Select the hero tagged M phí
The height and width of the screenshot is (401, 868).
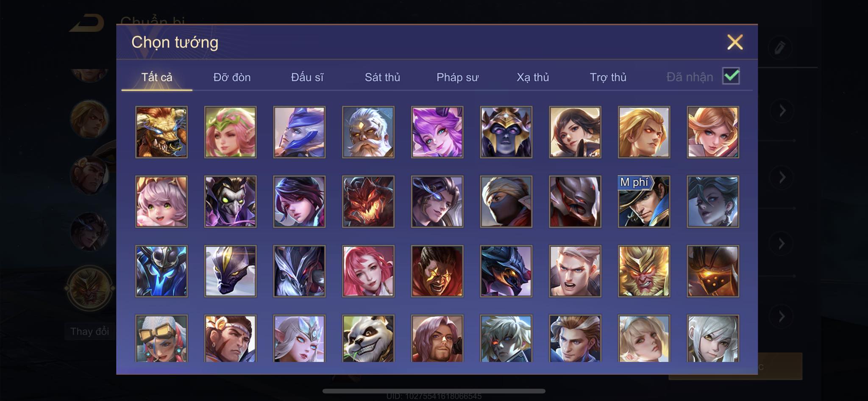tap(644, 202)
